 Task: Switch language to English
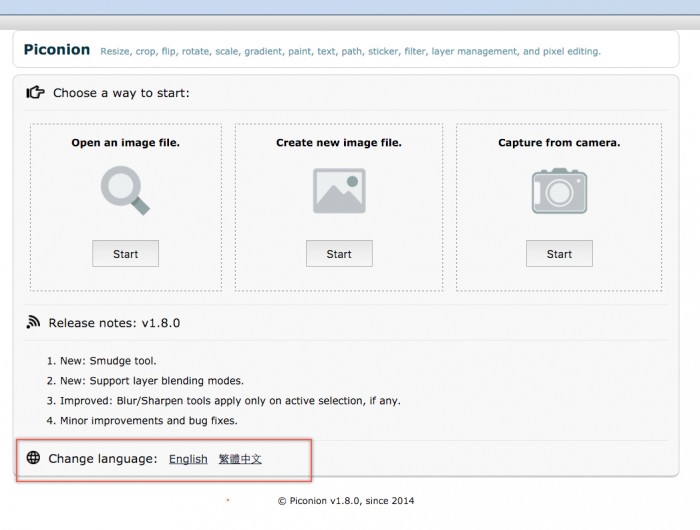pyautogui.click(x=188, y=459)
